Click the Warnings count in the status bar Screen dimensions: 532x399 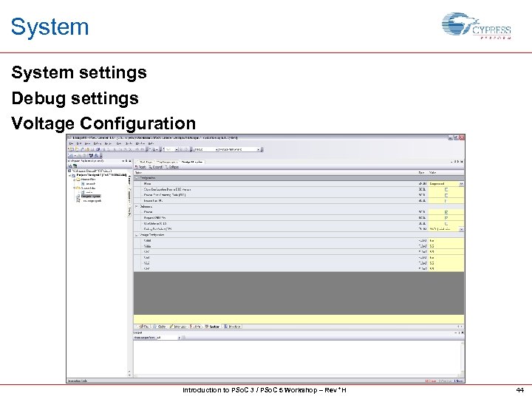pos(445,381)
